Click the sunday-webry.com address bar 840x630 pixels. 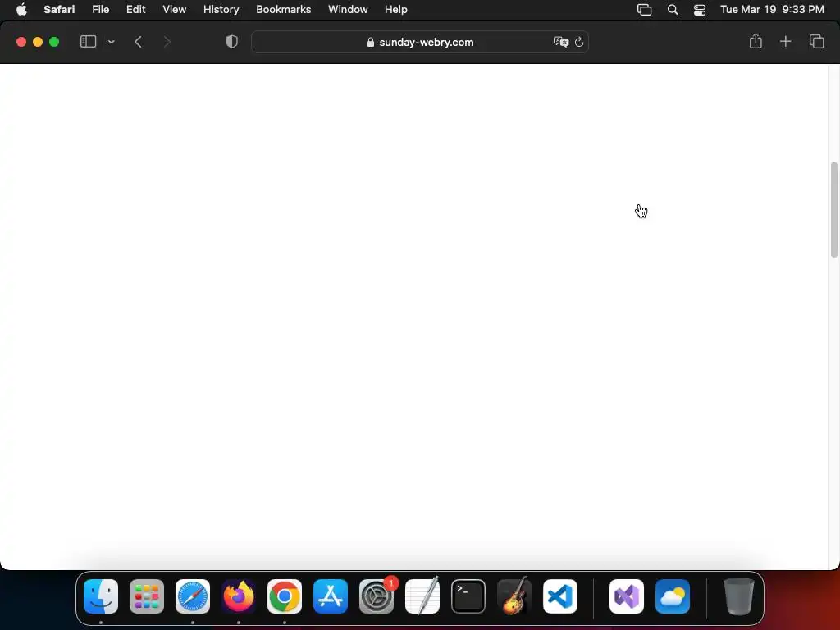pyautogui.click(x=420, y=42)
